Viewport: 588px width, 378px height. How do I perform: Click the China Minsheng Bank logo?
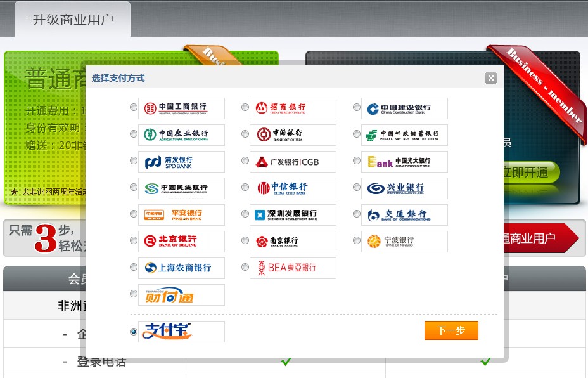pyautogui.click(x=181, y=188)
